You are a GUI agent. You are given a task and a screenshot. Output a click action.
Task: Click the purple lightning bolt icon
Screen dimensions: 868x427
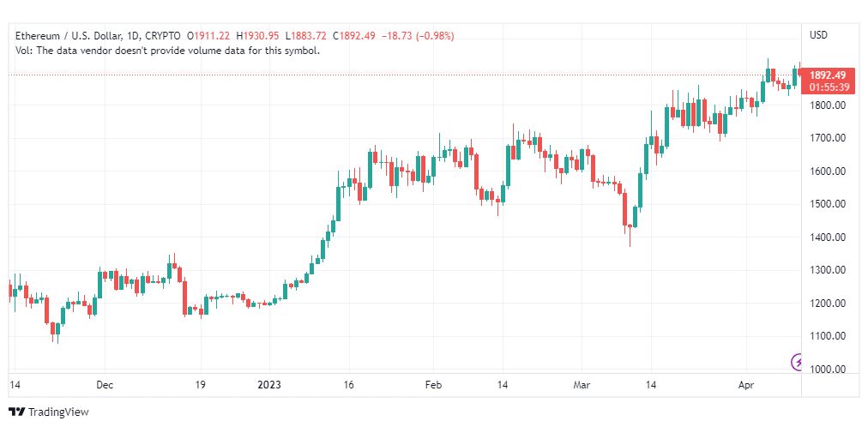[x=796, y=363]
